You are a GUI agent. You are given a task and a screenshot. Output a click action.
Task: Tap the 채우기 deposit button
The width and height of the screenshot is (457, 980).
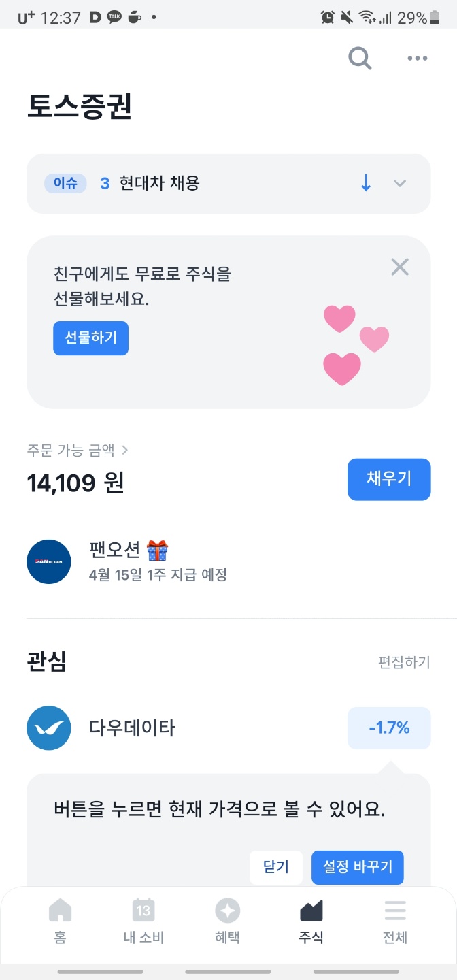(389, 479)
